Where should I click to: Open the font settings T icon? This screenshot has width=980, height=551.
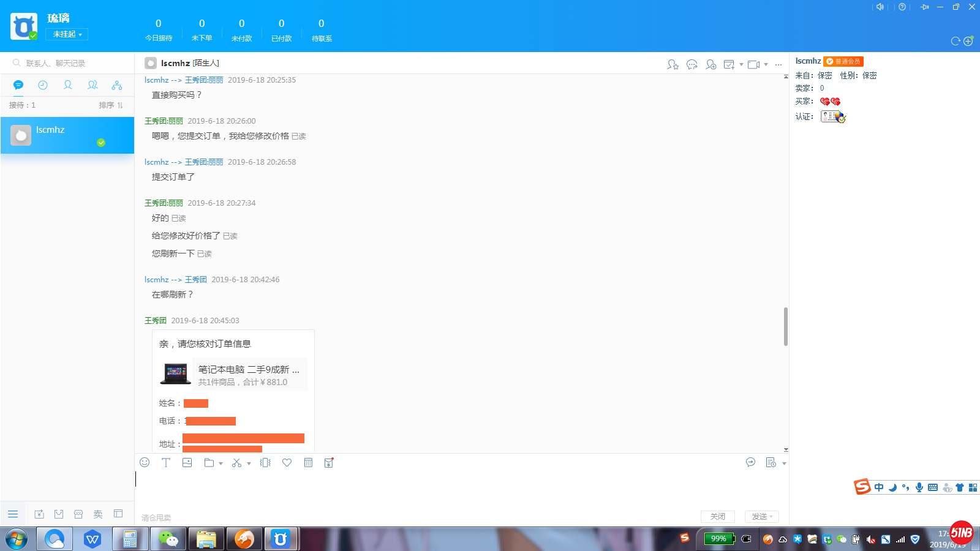tap(166, 463)
